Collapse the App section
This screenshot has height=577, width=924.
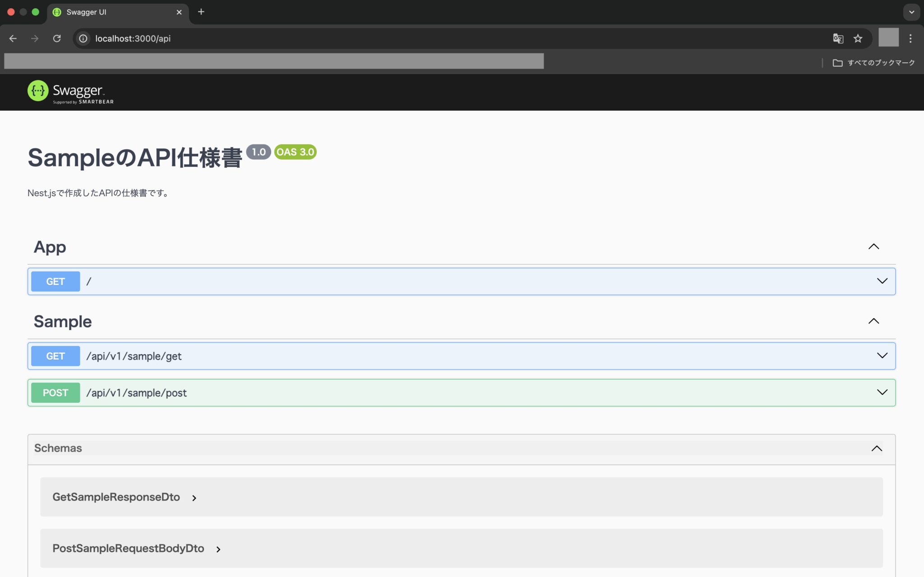[x=874, y=246]
